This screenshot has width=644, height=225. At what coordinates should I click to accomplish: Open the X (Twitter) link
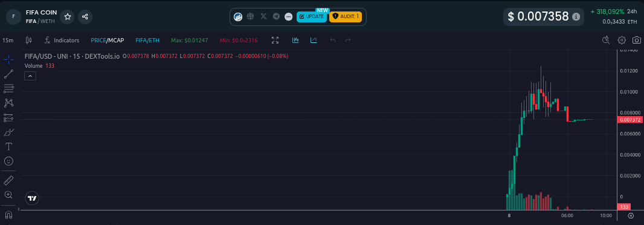[x=263, y=17]
